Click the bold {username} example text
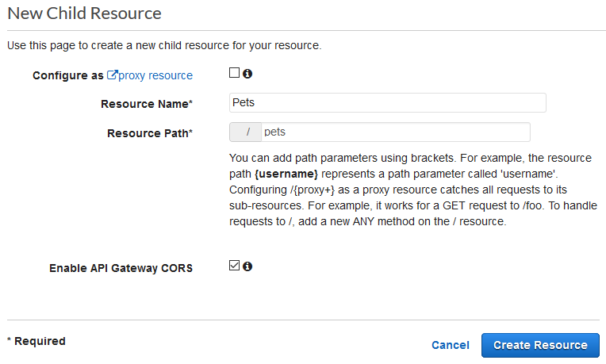The height and width of the screenshot is (364, 606). pyautogui.click(x=286, y=174)
